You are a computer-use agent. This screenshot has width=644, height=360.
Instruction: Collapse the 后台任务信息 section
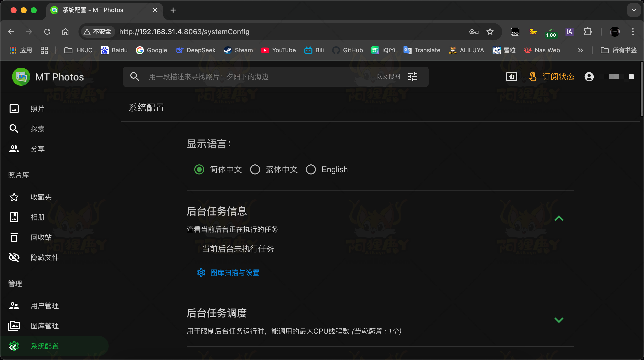click(x=559, y=218)
